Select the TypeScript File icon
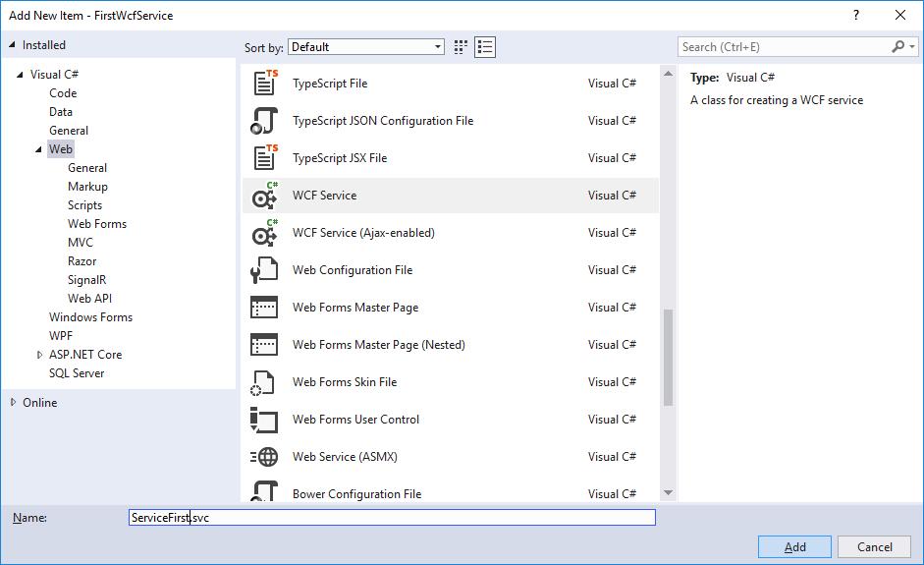 coord(264,84)
